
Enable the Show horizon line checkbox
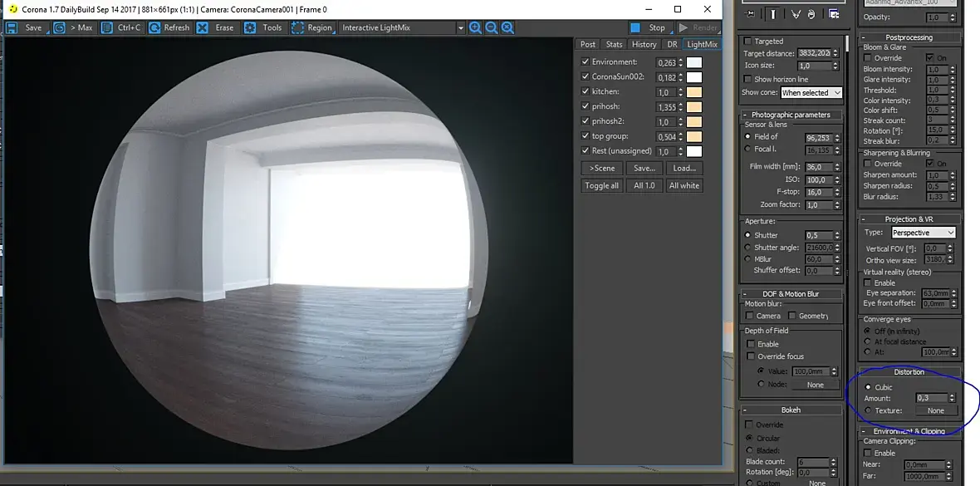pyautogui.click(x=747, y=79)
